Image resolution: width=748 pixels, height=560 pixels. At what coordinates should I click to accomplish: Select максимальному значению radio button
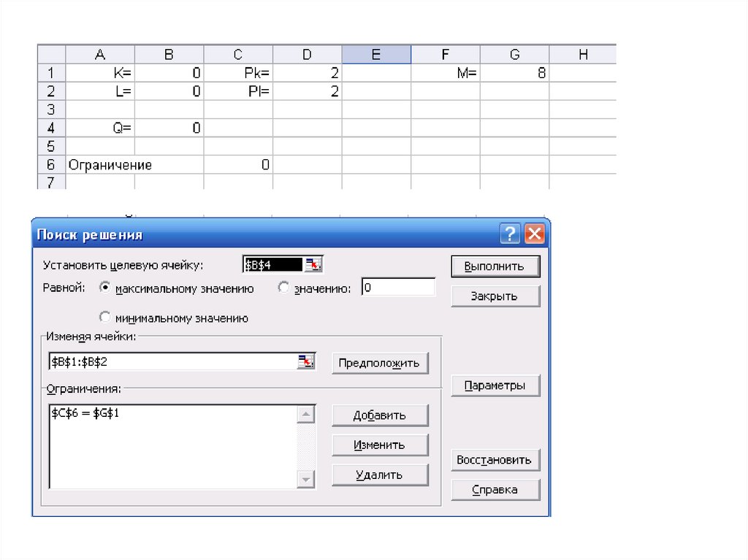click(105, 288)
